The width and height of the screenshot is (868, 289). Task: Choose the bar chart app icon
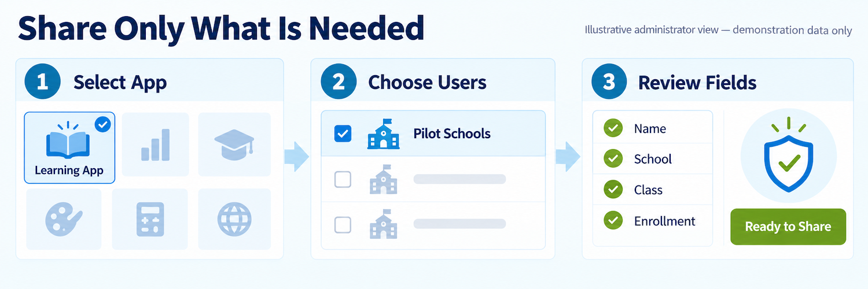pyautogui.click(x=155, y=144)
